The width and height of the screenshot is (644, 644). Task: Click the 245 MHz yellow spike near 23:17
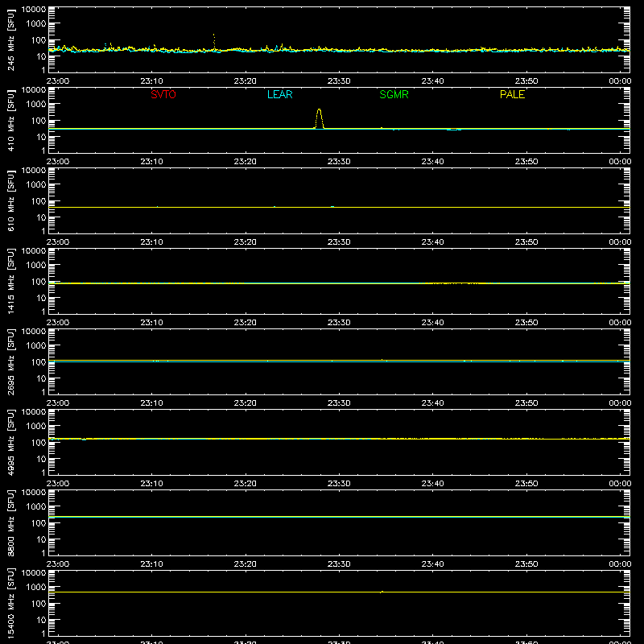214,41
